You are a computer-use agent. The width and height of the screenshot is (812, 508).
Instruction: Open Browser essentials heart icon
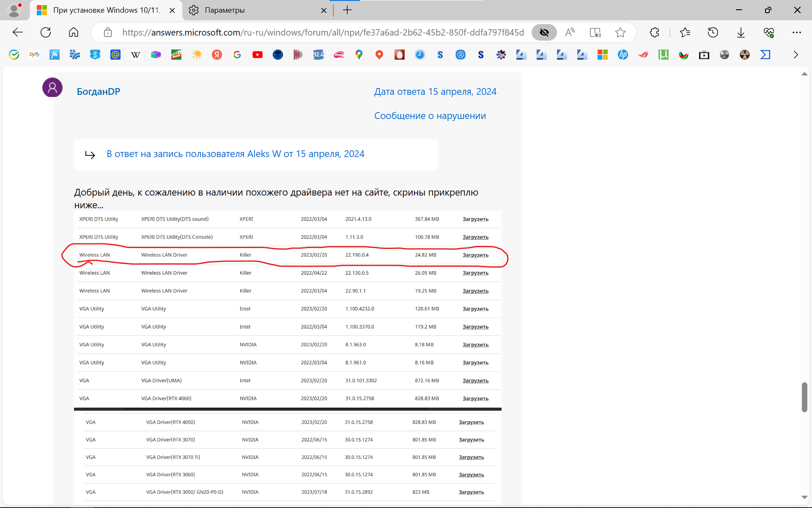coord(769,33)
